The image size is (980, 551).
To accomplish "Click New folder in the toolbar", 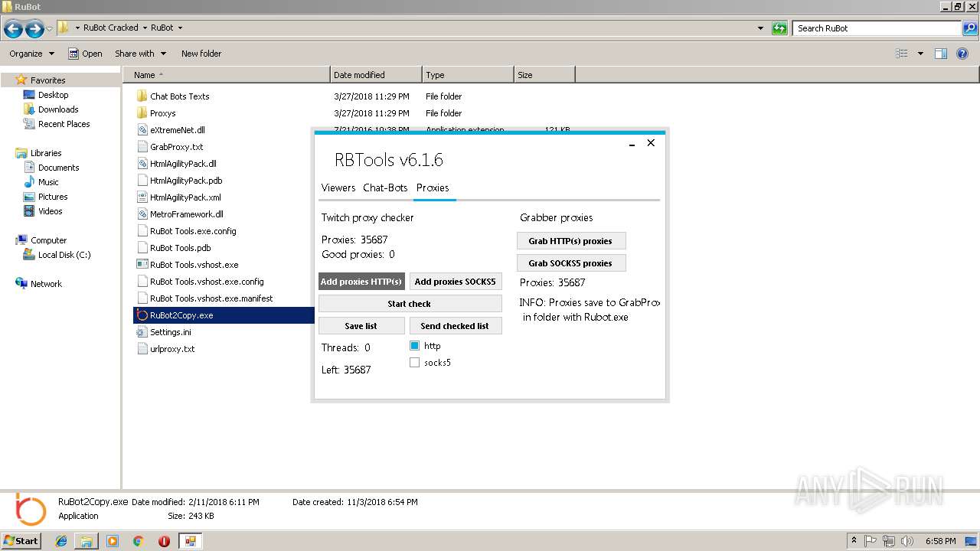I will pyautogui.click(x=201, y=54).
